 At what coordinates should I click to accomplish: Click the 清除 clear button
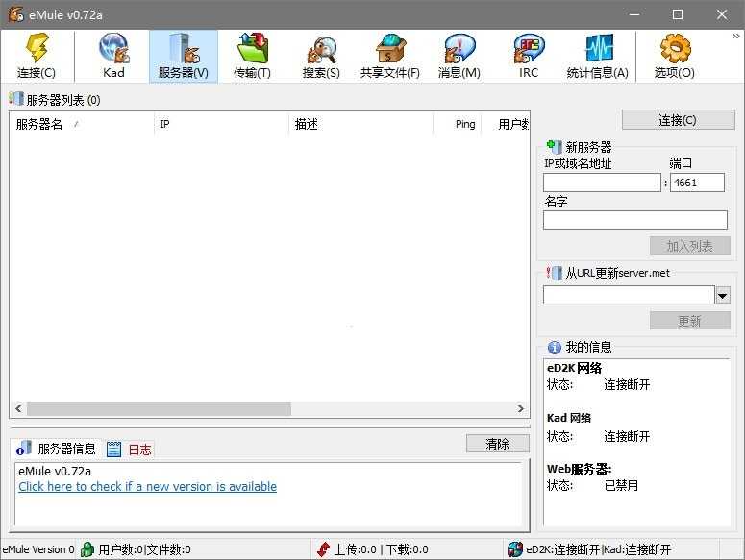tap(497, 444)
